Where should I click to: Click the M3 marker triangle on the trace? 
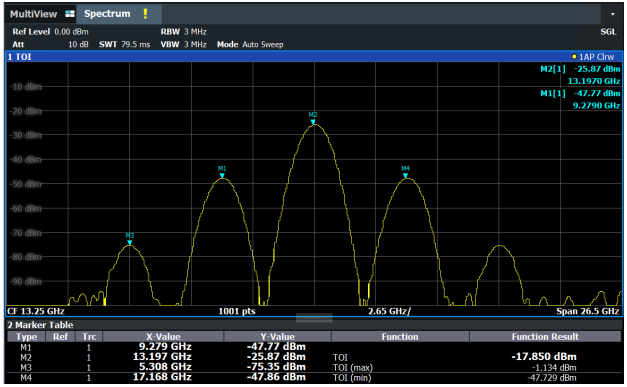pyautogui.click(x=130, y=242)
